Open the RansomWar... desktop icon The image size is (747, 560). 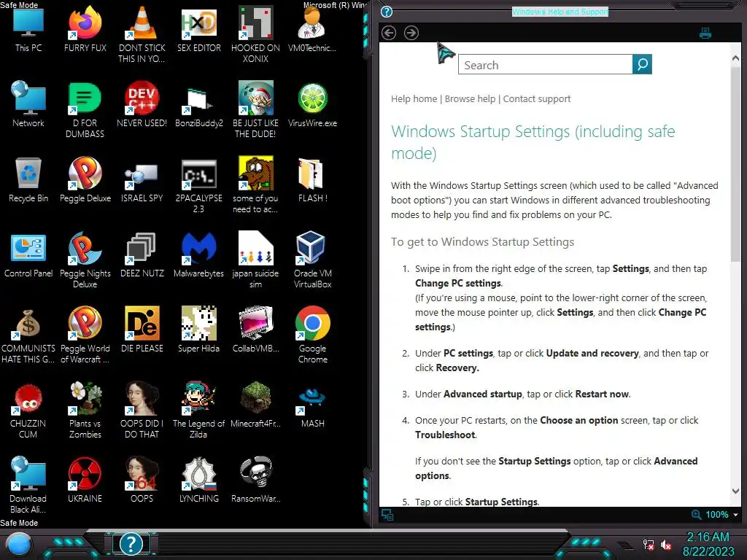(x=255, y=480)
